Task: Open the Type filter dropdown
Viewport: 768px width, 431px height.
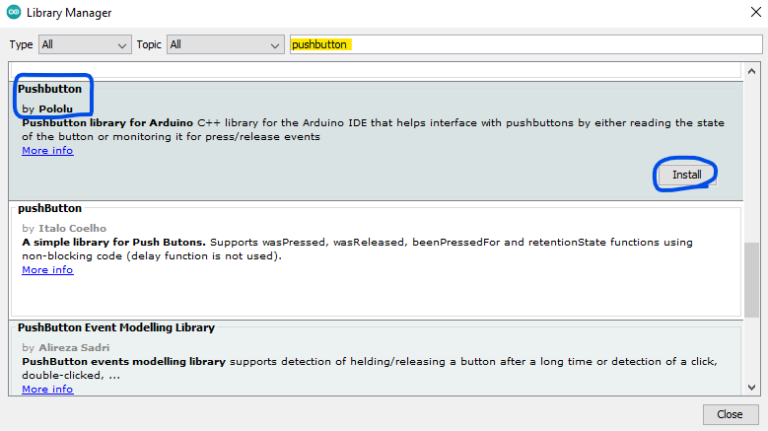Action: coord(85,45)
